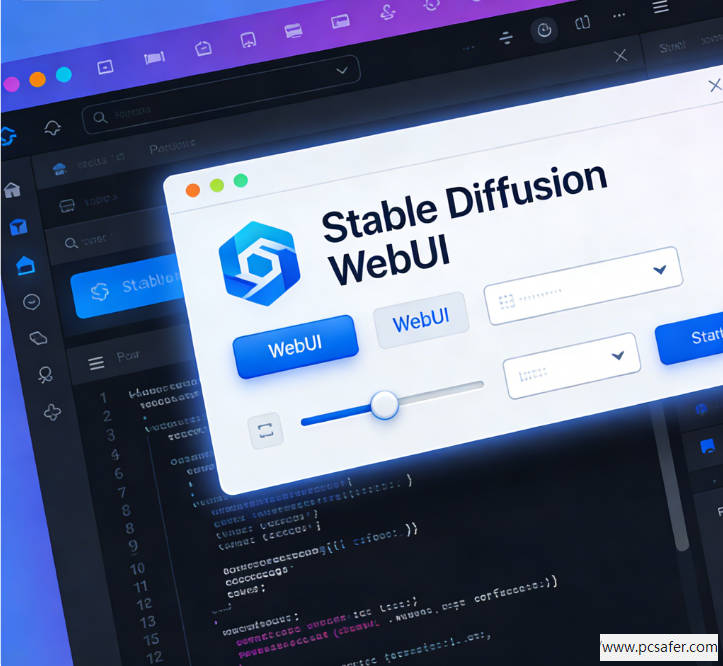The height and width of the screenshot is (666, 723).
Task: Click the four-leaf clover icon in sidebar
Action: pyautogui.click(x=52, y=411)
